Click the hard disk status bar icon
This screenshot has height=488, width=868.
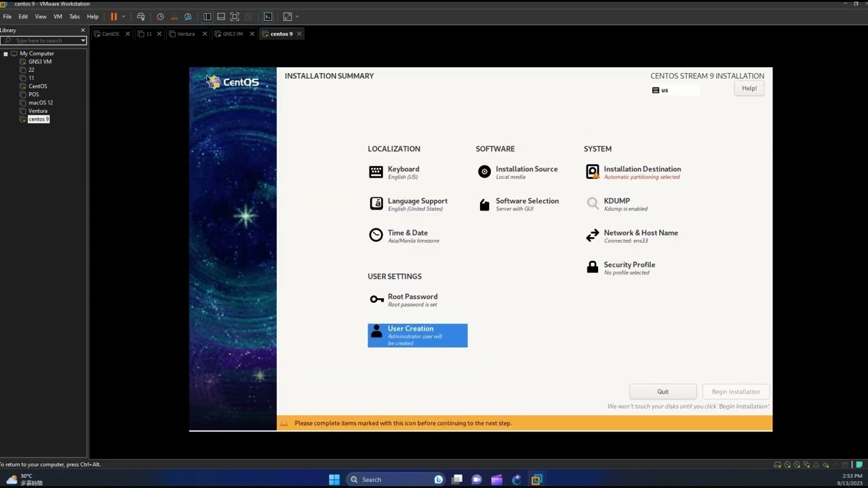click(777, 465)
